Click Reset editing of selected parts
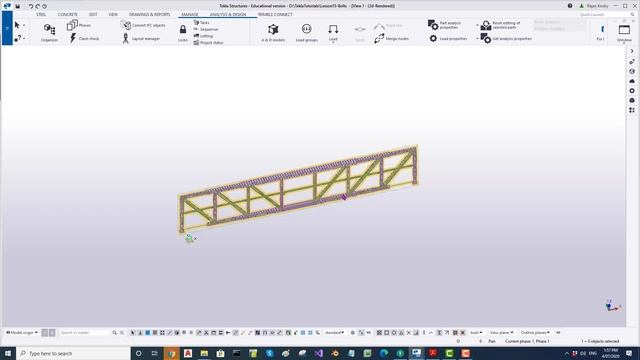This screenshot has width=640, height=360. click(x=500, y=25)
